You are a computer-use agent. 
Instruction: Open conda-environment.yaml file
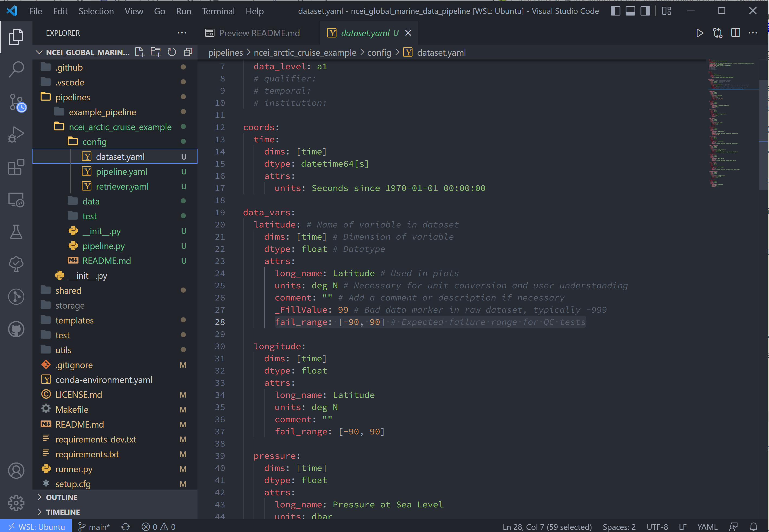pos(115,380)
